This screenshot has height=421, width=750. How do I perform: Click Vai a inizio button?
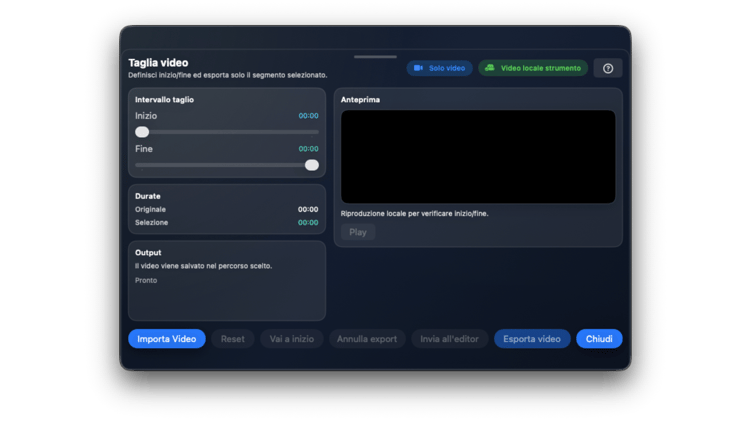[292, 339]
